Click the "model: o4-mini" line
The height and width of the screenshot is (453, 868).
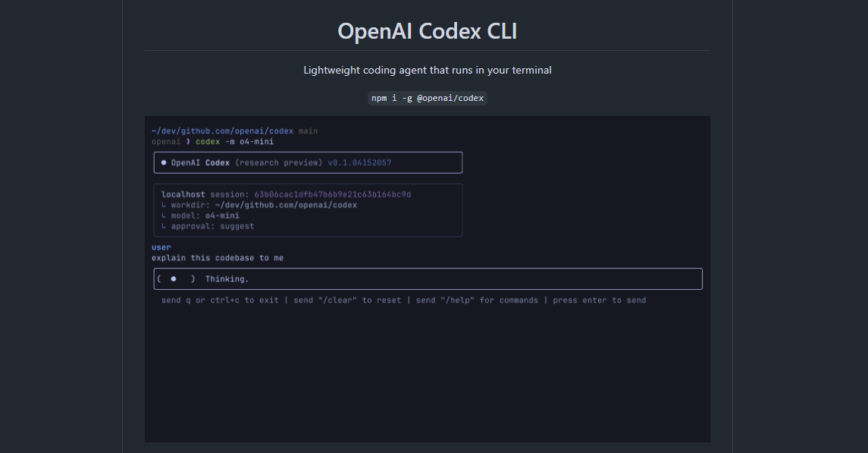click(x=200, y=215)
